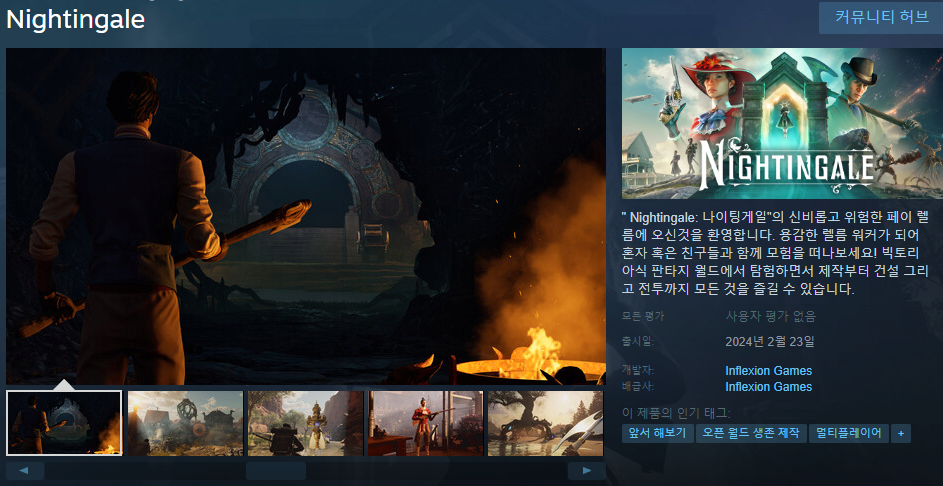This screenshot has width=943, height=486.
Task: Select the twisted tree swamp thumbnail
Action: coord(545,423)
